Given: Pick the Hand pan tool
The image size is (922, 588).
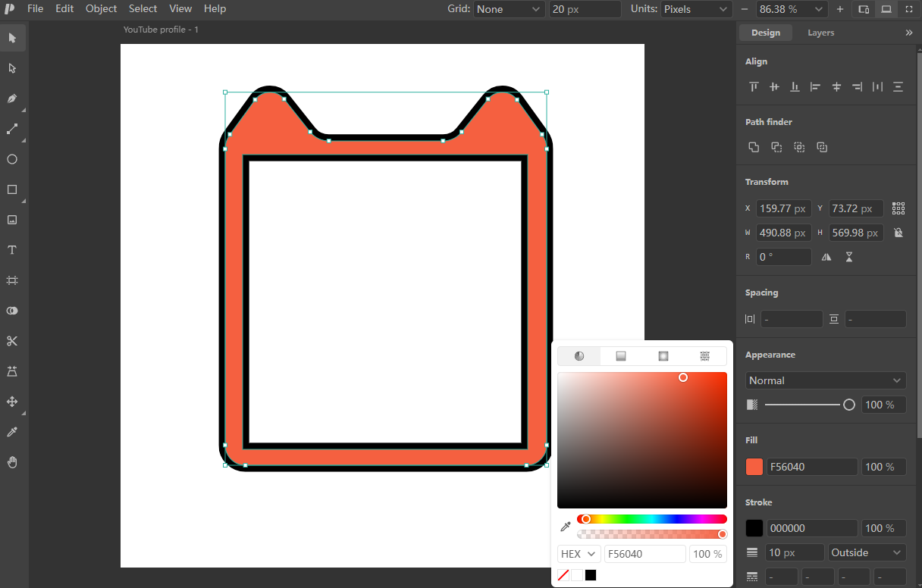Looking at the screenshot, I should 12,462.
